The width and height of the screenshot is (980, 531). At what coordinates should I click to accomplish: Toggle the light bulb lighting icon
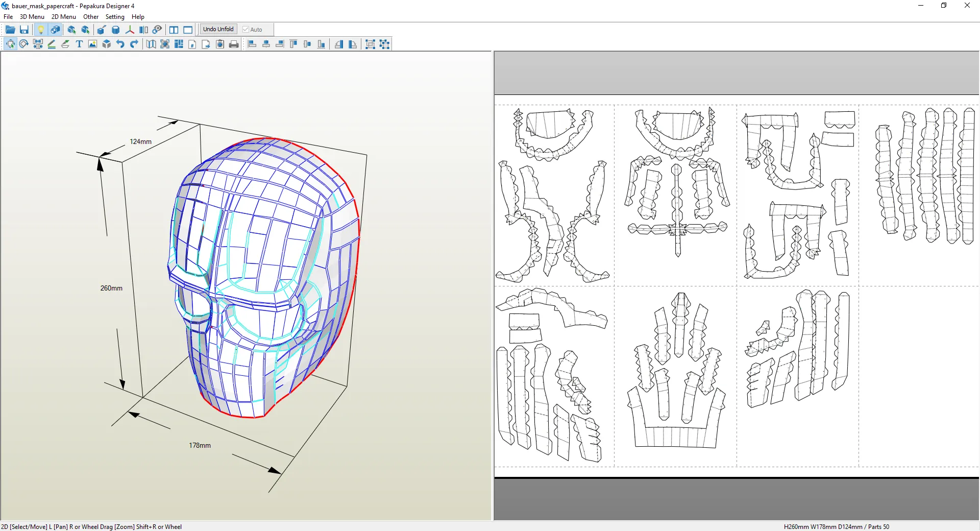[41, 30]
